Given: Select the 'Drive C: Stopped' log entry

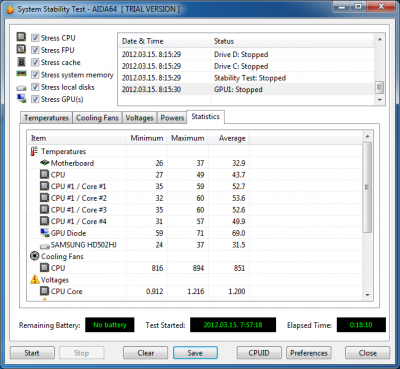Looking at the screenshot, I should click(247, 66).
